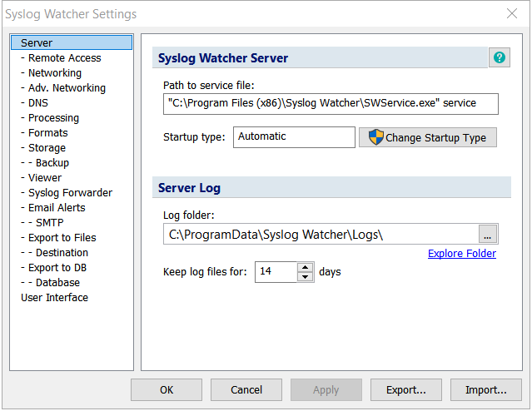Screen dimensions: 532x411
Task: Confirm settings with OK button
Action: pyautogui.click(x=167, y=390)
